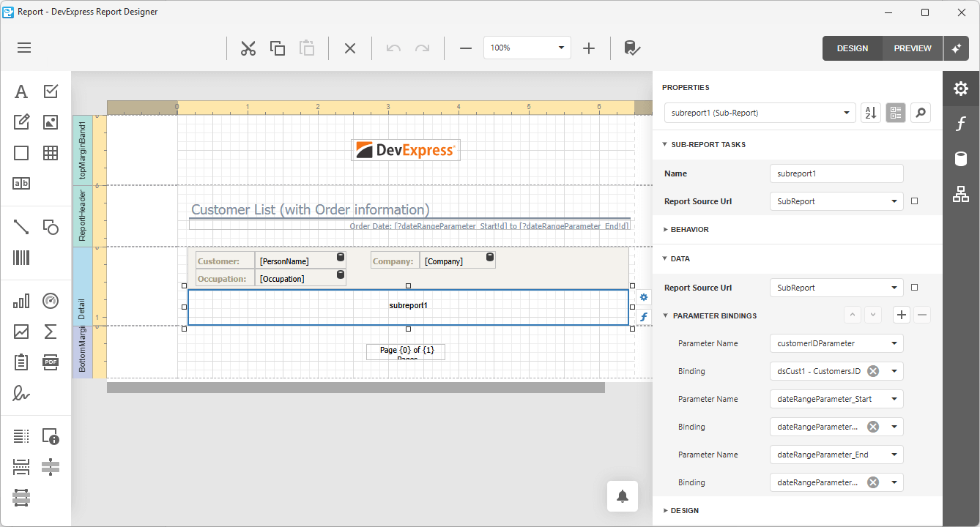Open the hamburger menu
The height and width of the screenshot is (527, 980).
23,48
